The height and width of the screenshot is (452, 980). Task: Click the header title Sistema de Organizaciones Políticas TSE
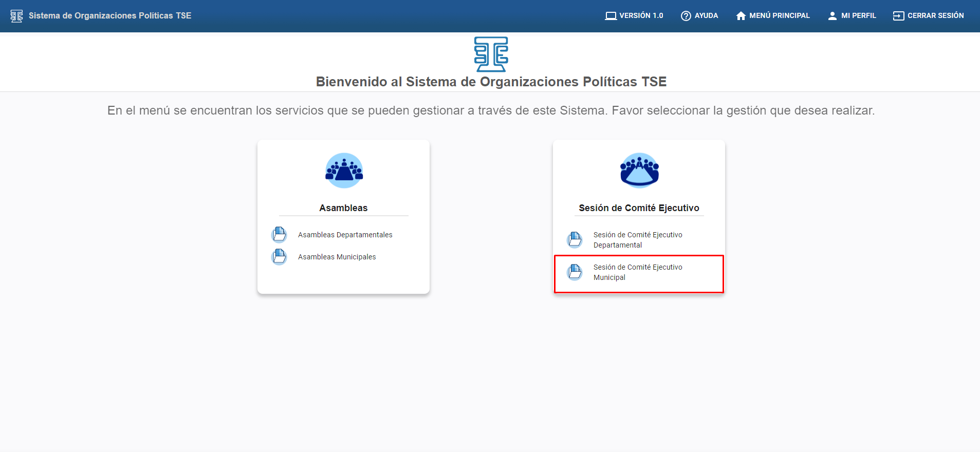click(110, 16)
